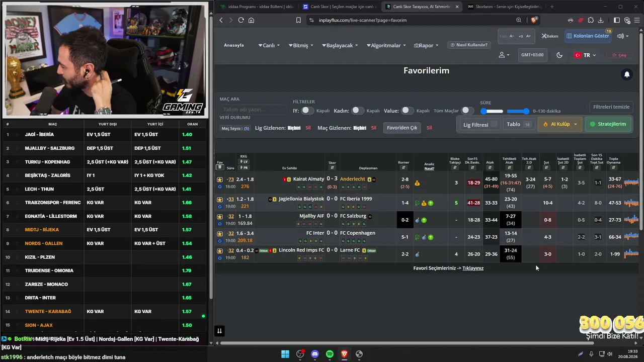Toggle the Fav column header checkbox

click(x=220, y=167)
